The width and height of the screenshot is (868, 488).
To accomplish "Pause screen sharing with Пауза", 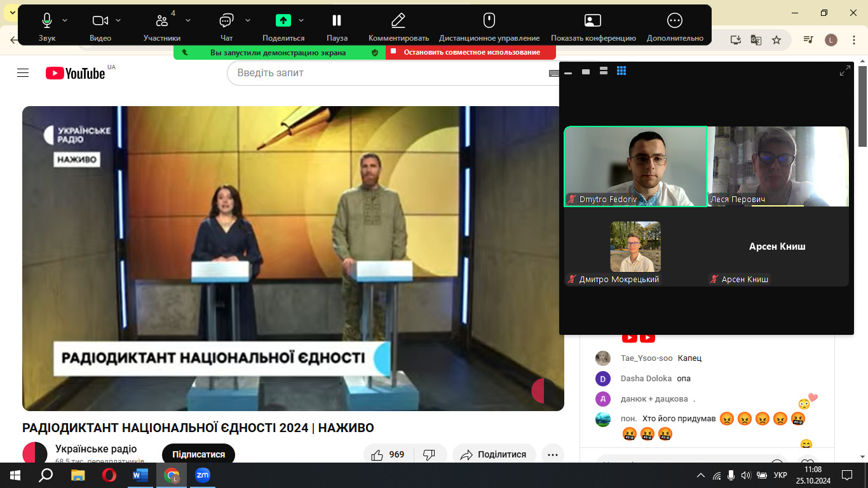I will pos(337,21).
